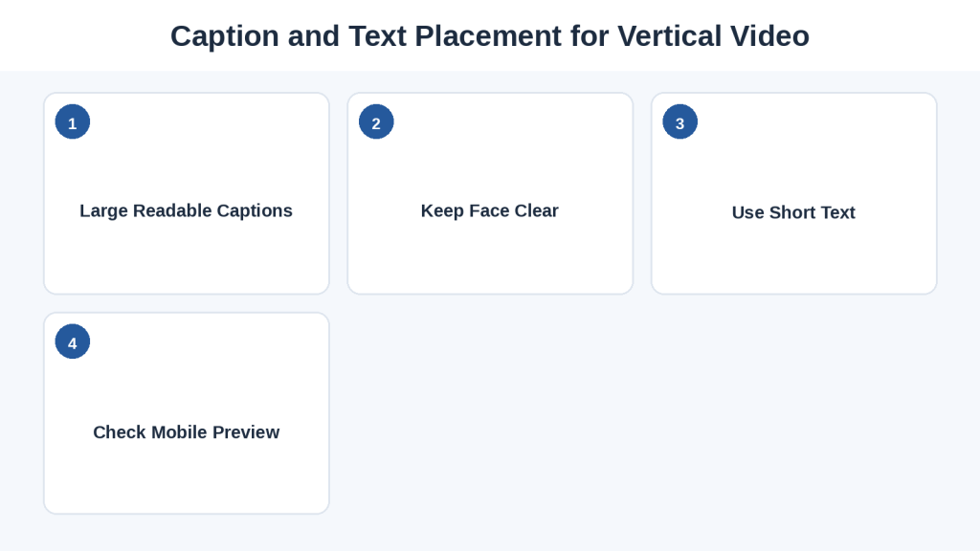Image resolution: width=980 pixels, height=551 pixels.
Task: Click the slide title heading text
Action: click(490, 35)
